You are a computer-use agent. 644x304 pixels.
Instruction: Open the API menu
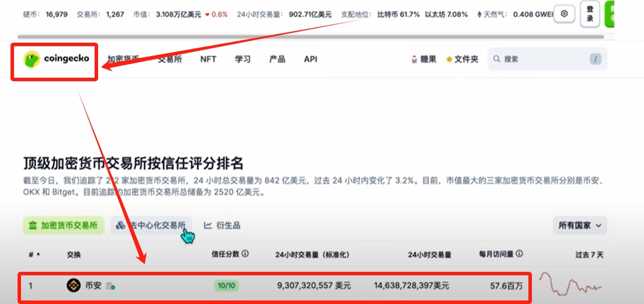tap(311, 59)
